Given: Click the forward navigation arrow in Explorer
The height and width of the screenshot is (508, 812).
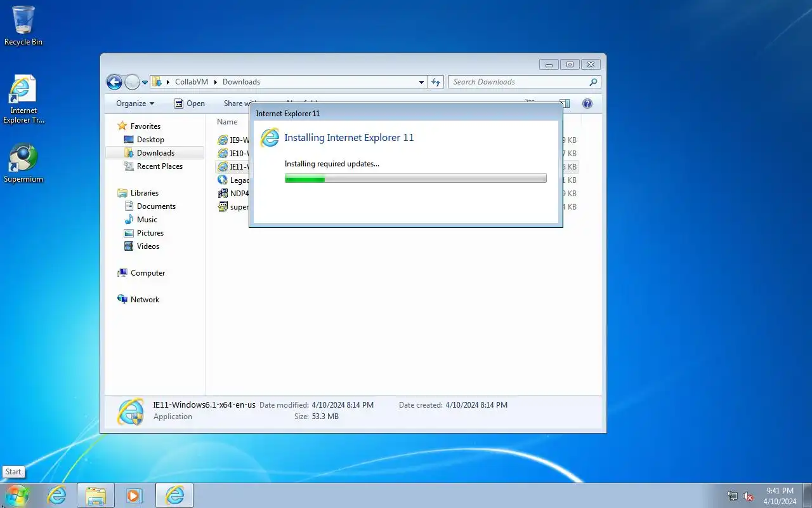Looking at the screenshot, I should point(131,82).
